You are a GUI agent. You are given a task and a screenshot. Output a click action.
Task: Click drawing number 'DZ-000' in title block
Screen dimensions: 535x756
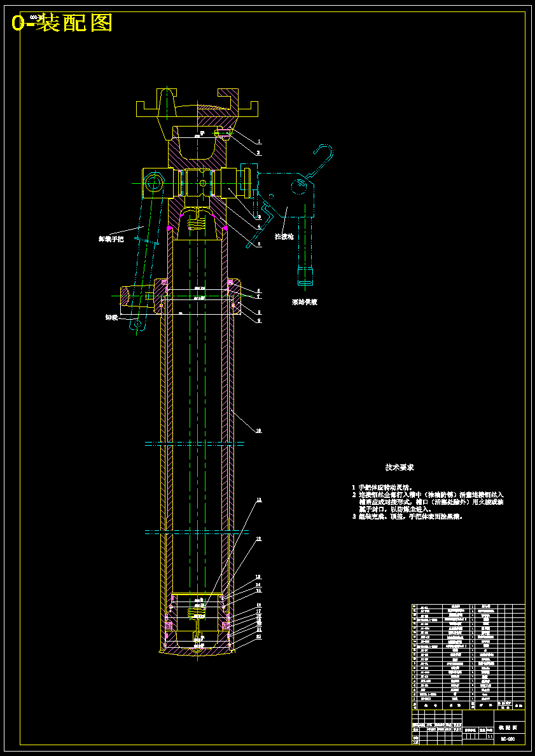pos(508,738)
